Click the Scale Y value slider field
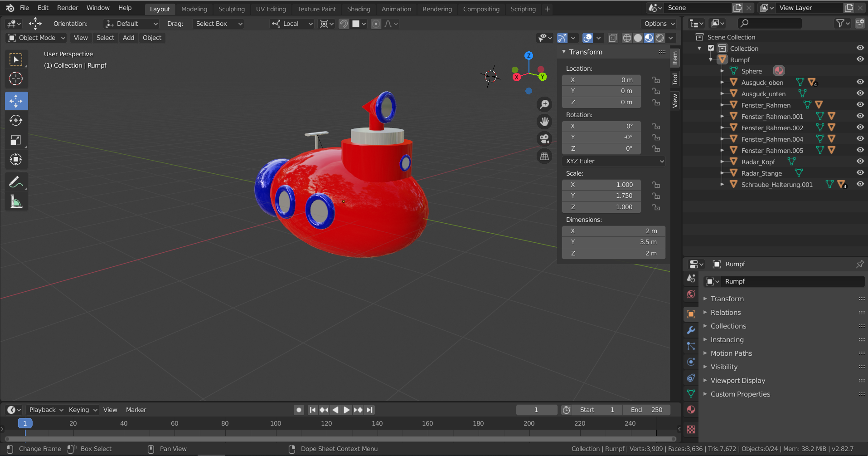Viewport: 868px width, 456px height. pos(601,196)
